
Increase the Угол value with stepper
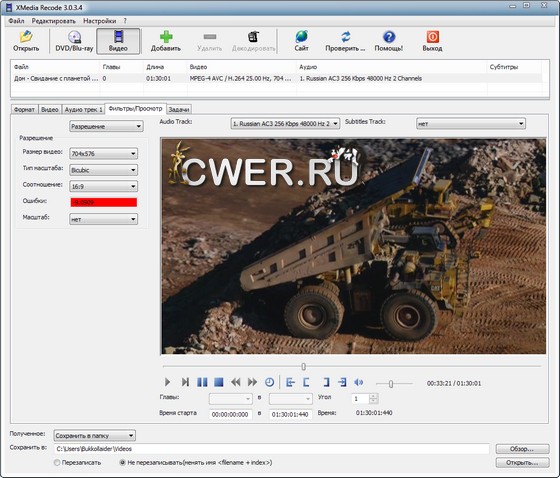pyautogui.click(x=373, y=396)
